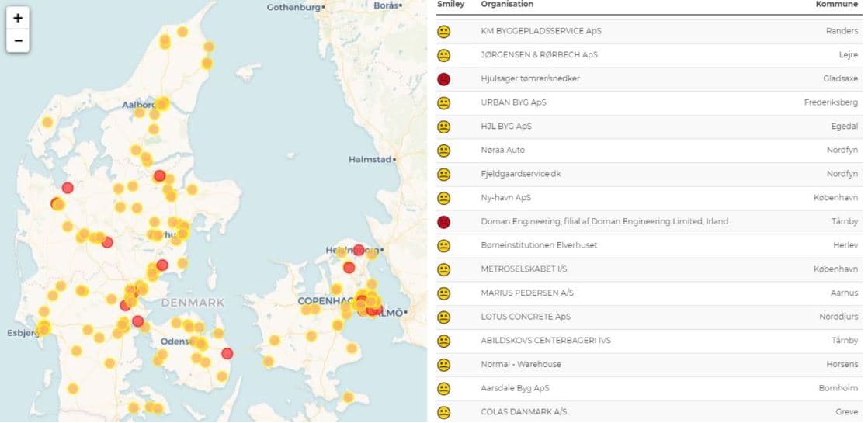Image resolution: width=868 pixels, height=423 pixels.
Task: Select the HJL BYG ApS organisation name
Action: (506, 127)
